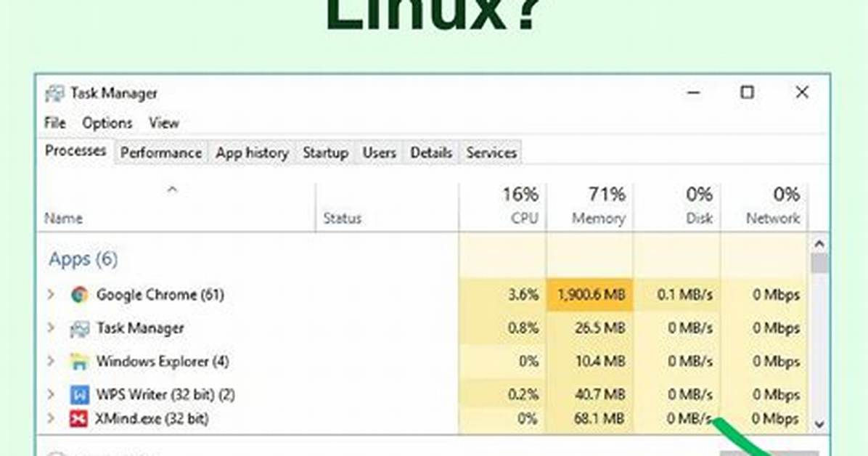868x456 pixels.
Task: Click the 1,900.6 MB memory cell
Action: 589,295
